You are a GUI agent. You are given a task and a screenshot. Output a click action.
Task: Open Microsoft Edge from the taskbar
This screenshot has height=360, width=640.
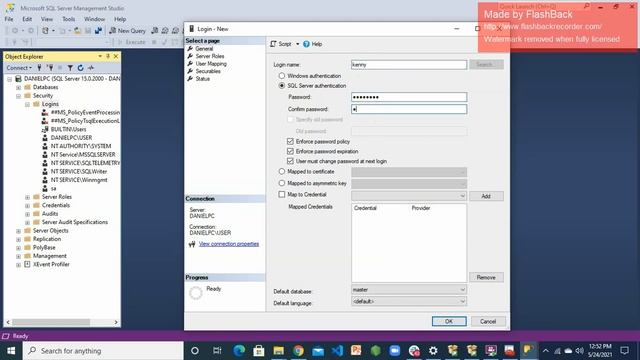239,351
